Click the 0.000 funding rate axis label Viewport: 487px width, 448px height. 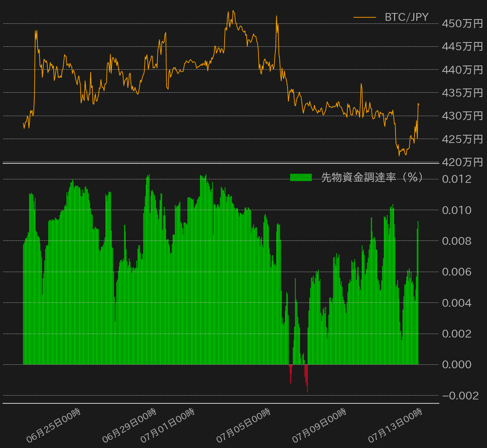coord(456,365)
